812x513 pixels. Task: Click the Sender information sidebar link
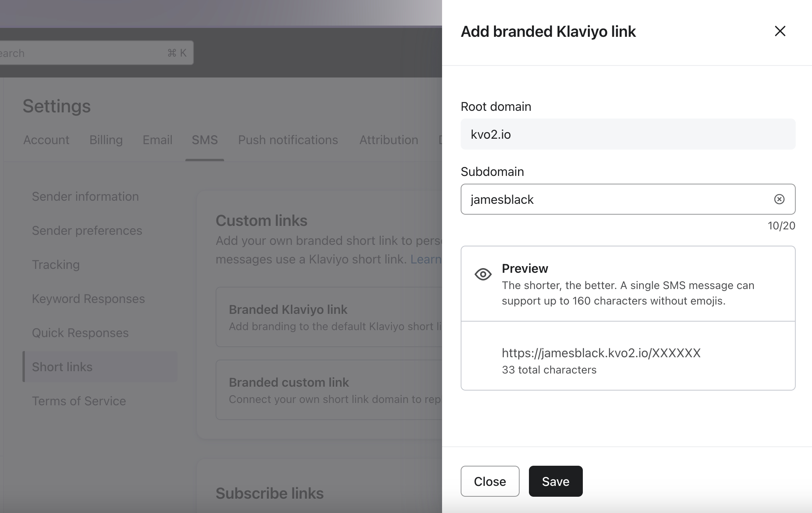85,196
